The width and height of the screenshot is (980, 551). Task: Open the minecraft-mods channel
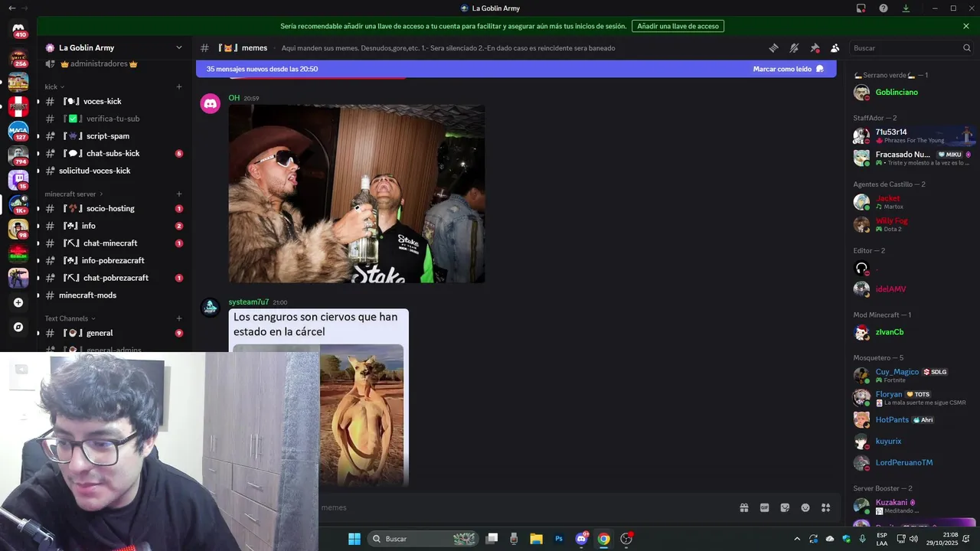click(x=114, y=295)
